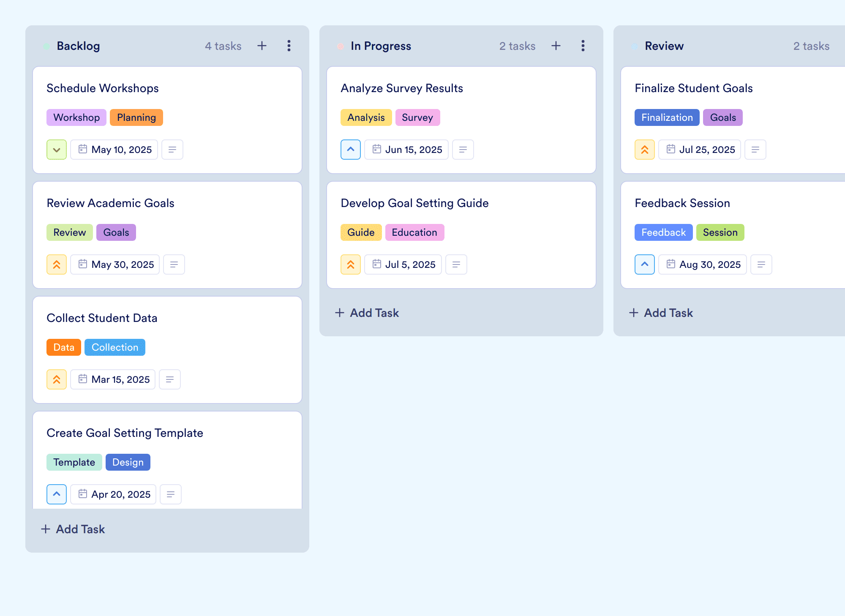Open the Backlog column three-dot menu
Viewport: 845px width, 616px height.
pyautogui.click(x=289, y=46)
